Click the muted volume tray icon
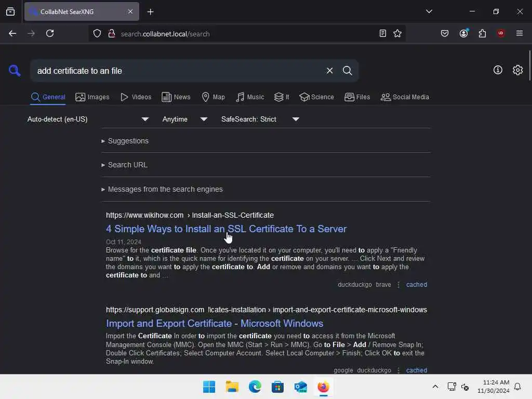 click(x=465, y=387)
